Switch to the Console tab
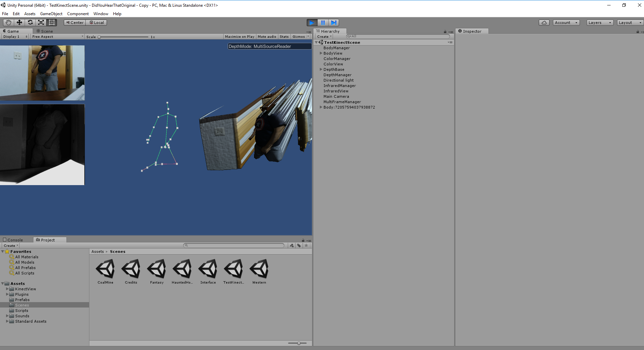This screenshot has height=350, width=644. [x=15, y=240]
